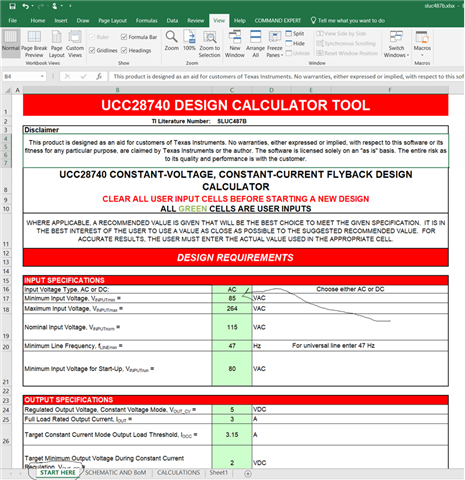
Task: Select the minimum input voltage cell 85
Action: click(x=232, y=298)
